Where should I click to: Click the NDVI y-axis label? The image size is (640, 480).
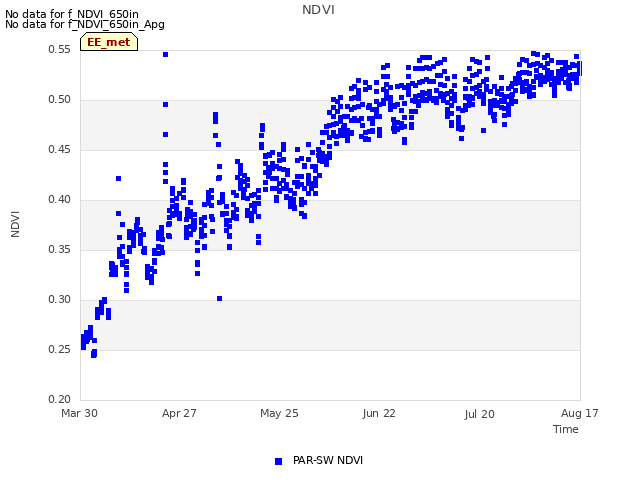15,224
